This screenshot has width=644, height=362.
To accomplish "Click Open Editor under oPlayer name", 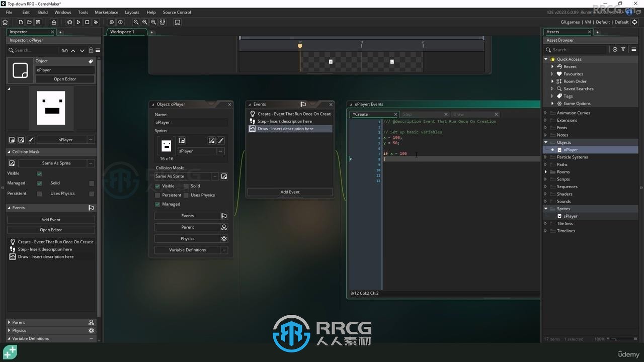I will click(x=65, y=79).
